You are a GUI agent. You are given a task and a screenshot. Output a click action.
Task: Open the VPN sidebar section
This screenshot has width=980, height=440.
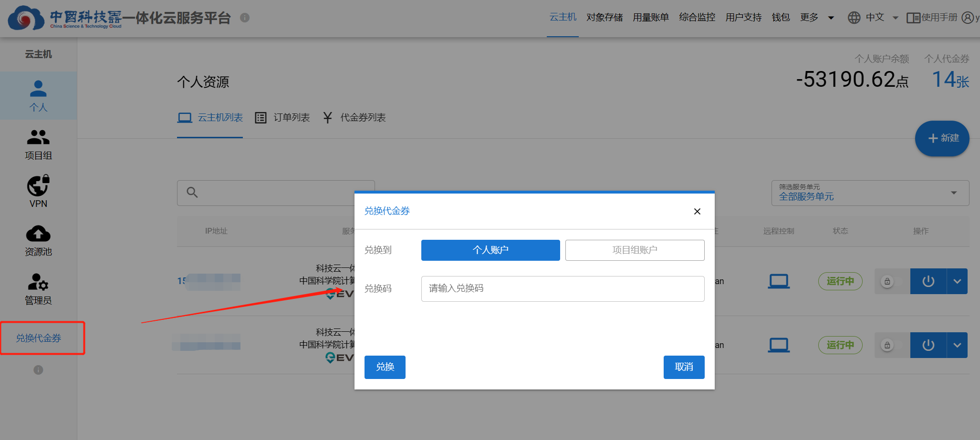pos(38,192)
